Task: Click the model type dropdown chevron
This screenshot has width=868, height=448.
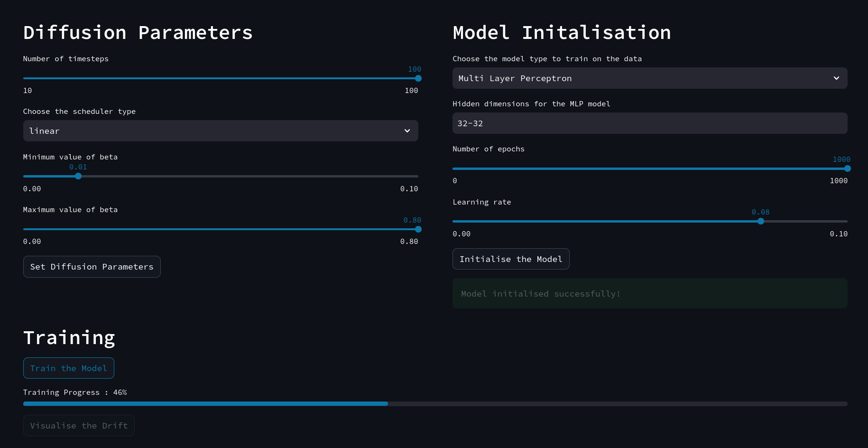Action: coord(836,78)
